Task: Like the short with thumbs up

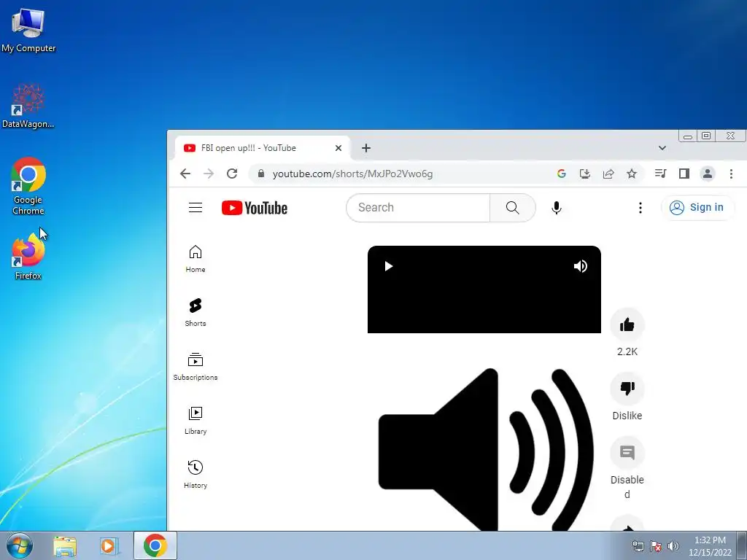Action: pyautogui.click(x=627, y=325)
